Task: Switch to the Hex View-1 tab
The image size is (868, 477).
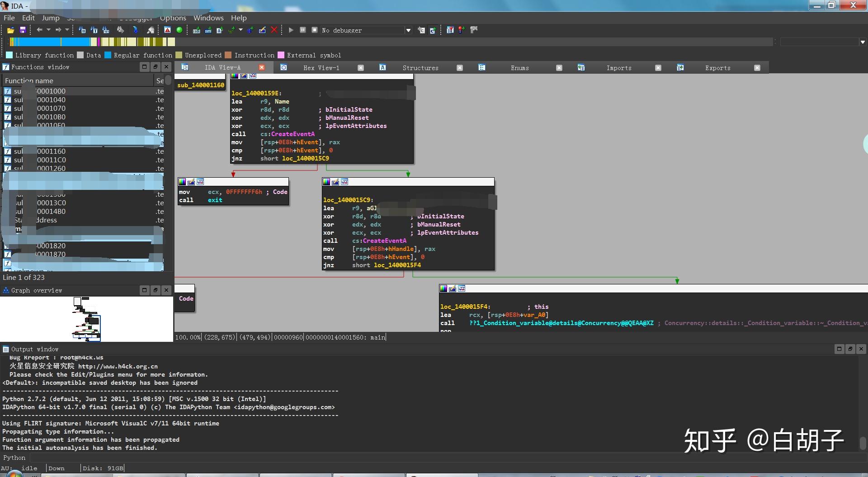Action: [x=321, y=68]
